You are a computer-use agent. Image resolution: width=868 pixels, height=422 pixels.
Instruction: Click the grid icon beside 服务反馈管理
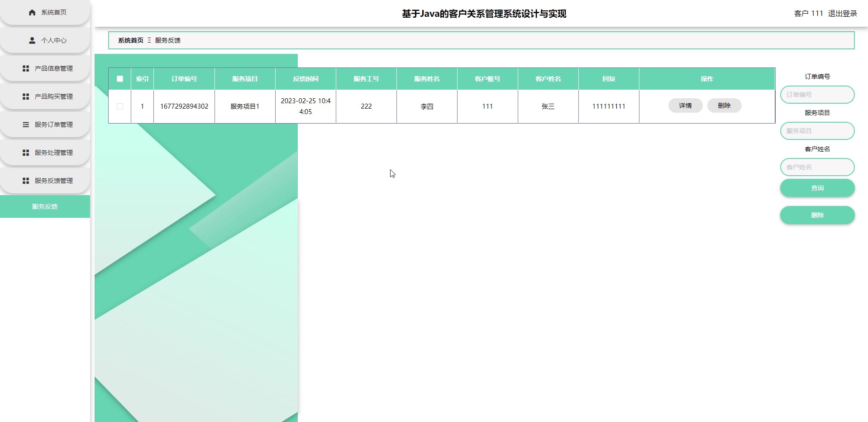(x=26, y=181)
